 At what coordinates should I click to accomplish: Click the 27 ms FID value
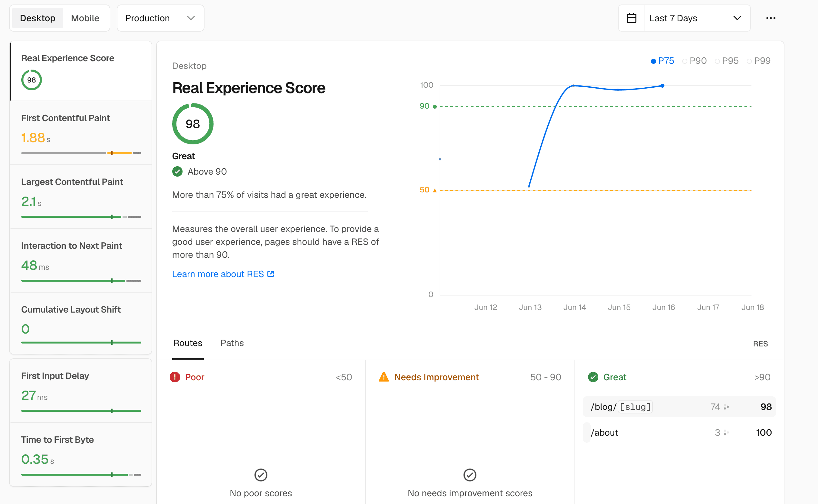tap(35, 395)
